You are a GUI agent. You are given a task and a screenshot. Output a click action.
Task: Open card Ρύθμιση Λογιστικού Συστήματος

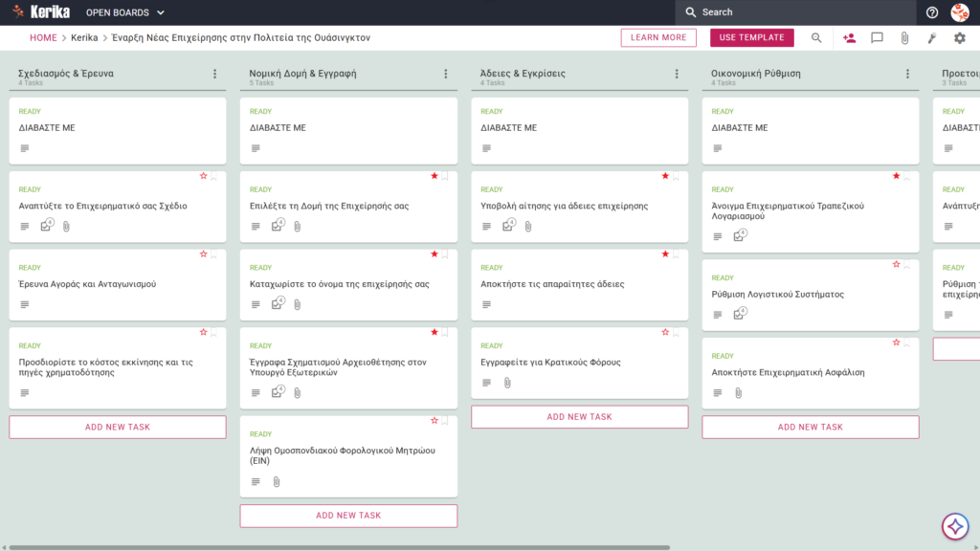point(811,295)
